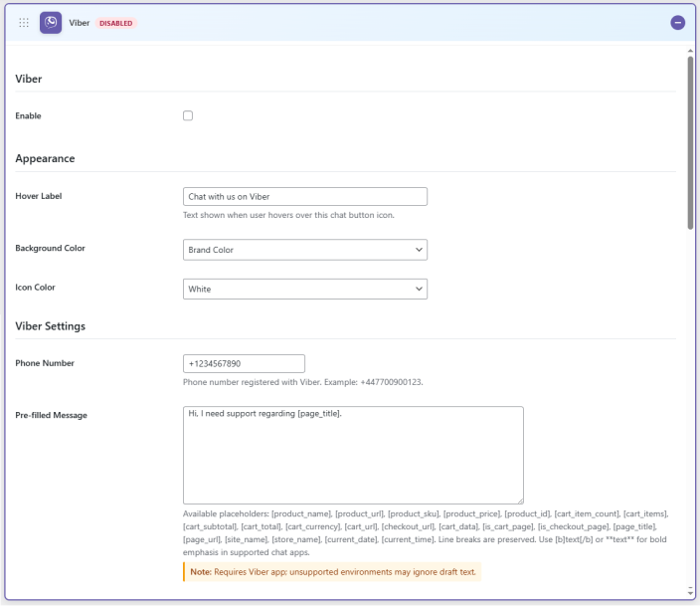Image resolution: width=700 pixels, height=606 pixels.
Task: Collapse the Viber panel with minus button
Action: click(x=677, y=22)
